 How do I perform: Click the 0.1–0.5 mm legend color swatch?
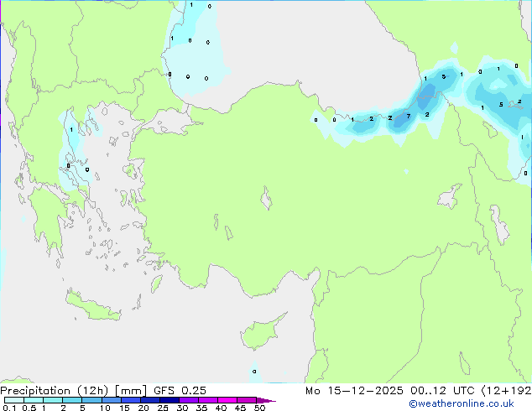(14, 400)
